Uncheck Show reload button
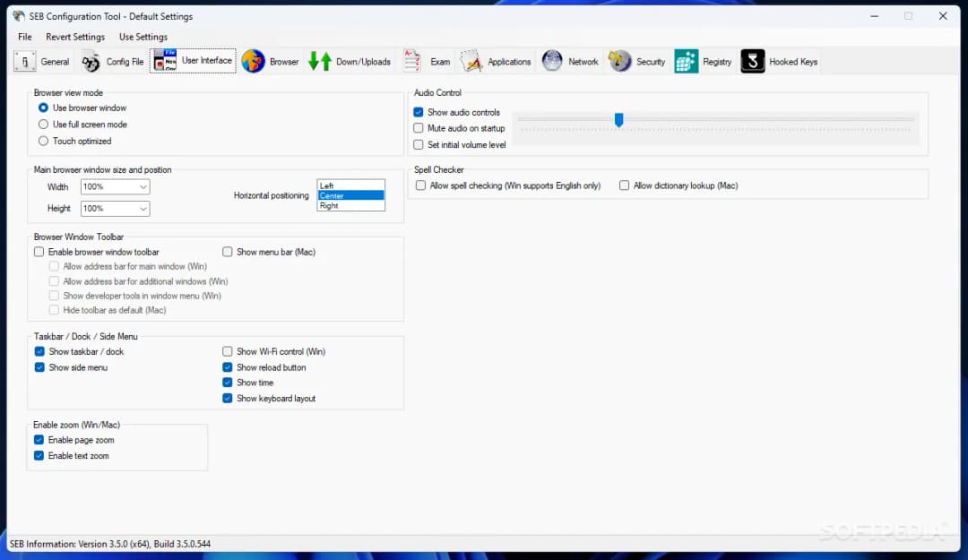The width and height of the screenshot is (968, 560). pyautogui.click(x=227, y=367)
